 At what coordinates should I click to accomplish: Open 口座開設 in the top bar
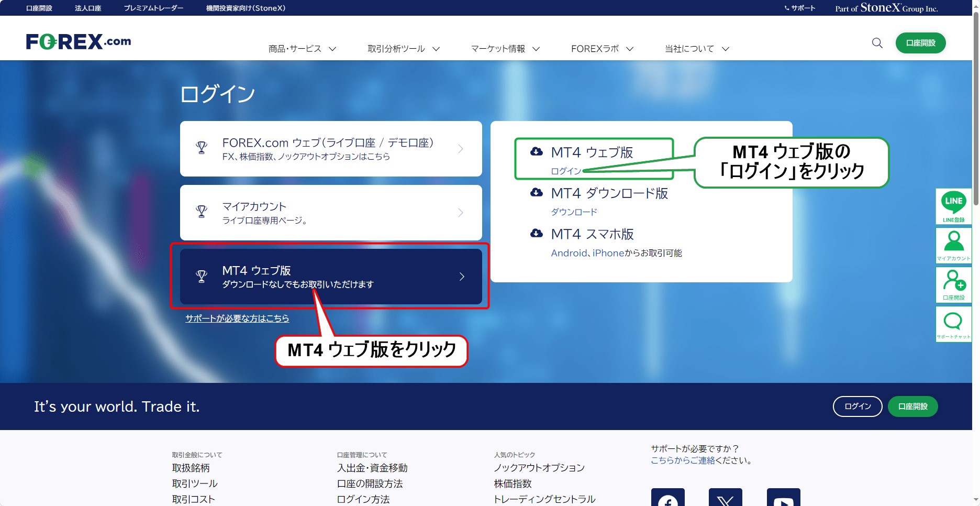[39, 8]
